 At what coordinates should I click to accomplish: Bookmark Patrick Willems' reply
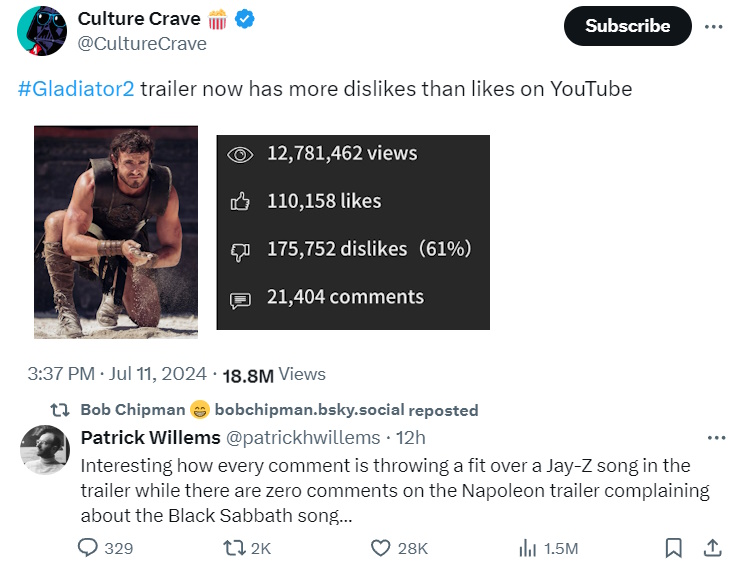pyautogui.click(x=674, y=548)
